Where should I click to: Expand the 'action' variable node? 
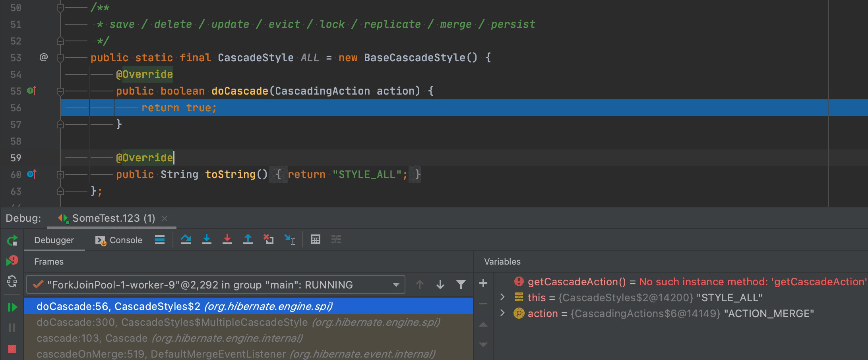[x=502, y=313]
